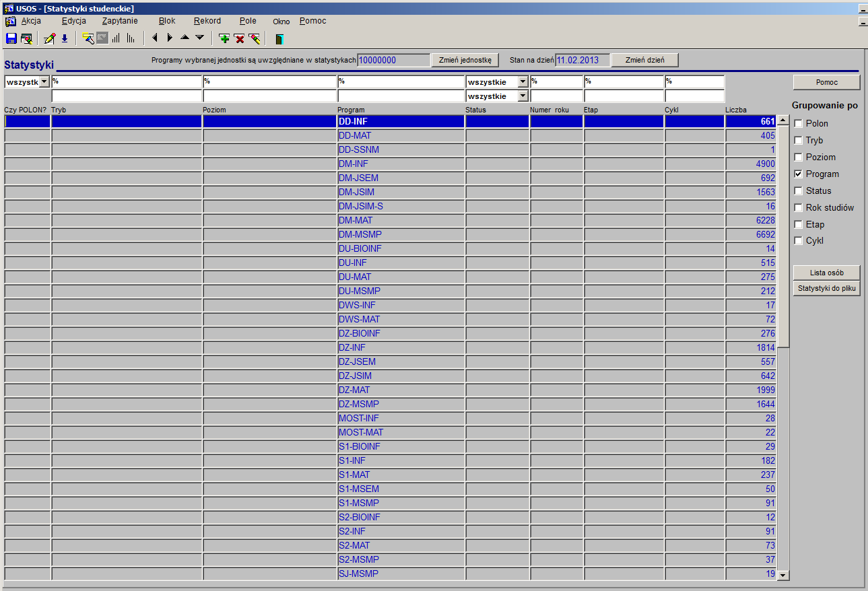Viewport: 868px width, 591px height.
Task: Click the Pomoc button on the right
Action: (x=826, y=82)
